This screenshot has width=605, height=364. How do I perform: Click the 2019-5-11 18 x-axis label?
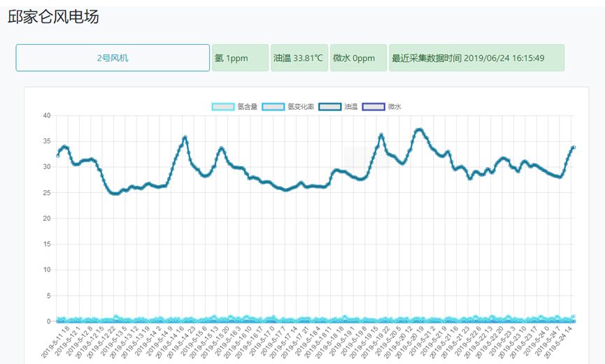[x=57, y=341]
